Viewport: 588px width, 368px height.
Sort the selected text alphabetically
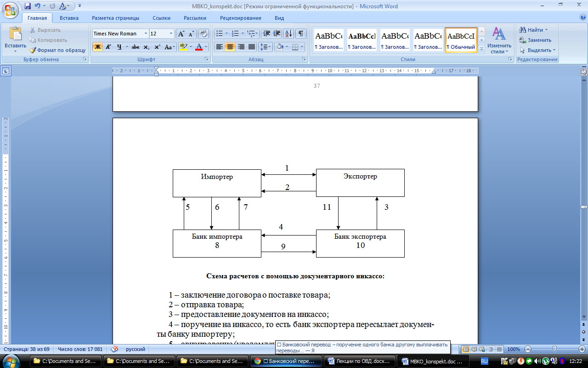(288, 34)
